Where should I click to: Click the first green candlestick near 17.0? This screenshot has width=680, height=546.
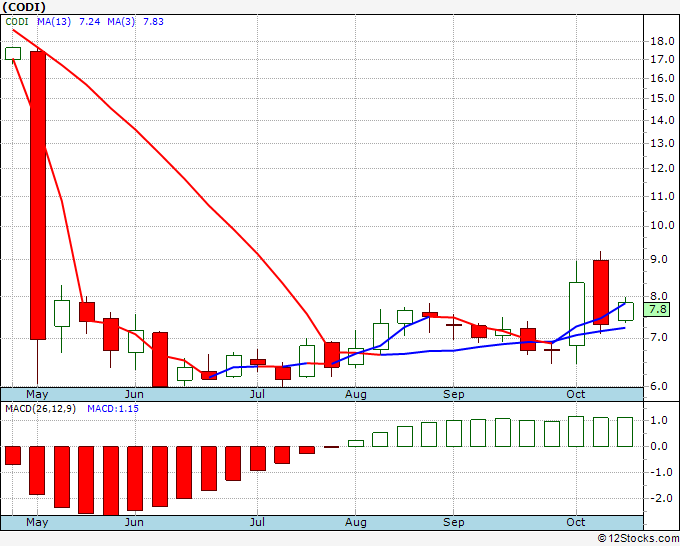13,53
